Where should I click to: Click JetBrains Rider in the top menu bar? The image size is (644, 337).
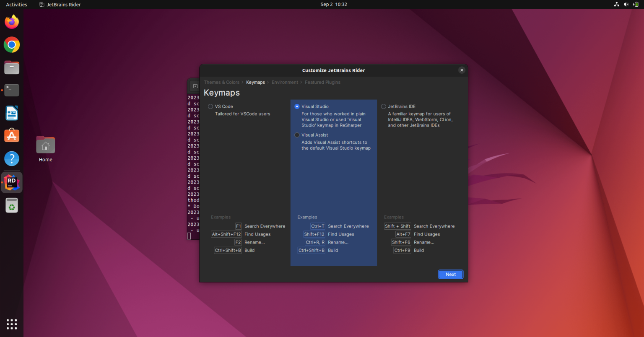point(60,4)
